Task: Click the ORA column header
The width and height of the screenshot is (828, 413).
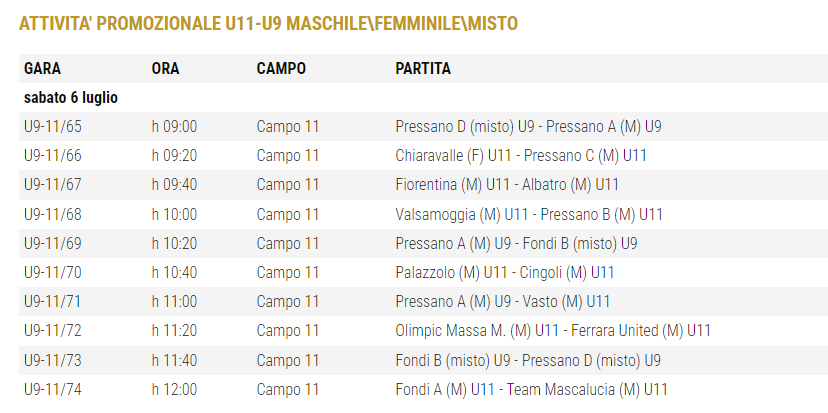Action: point(165,69)
